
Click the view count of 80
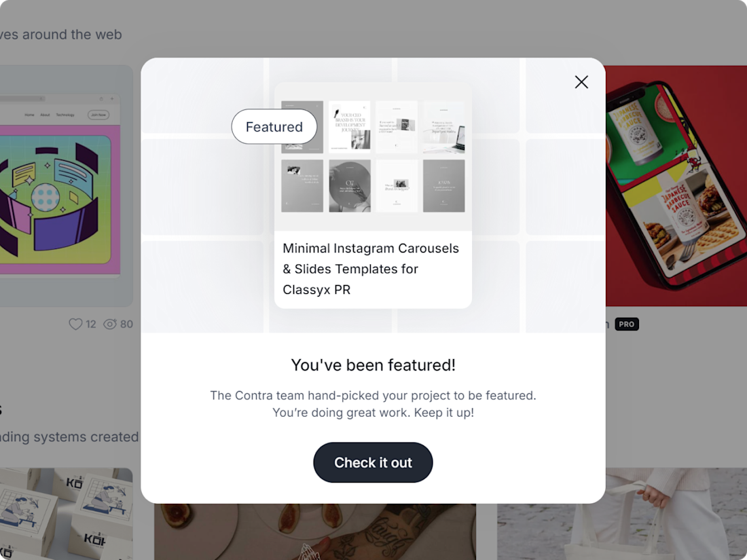tap(126, 324)
